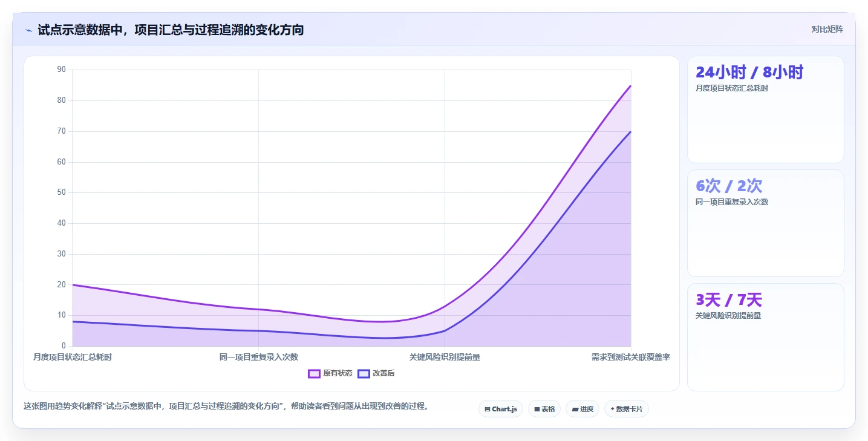
Task: Click the 关键风险识别提前量 x-axis label
Action: click(445, 357)
